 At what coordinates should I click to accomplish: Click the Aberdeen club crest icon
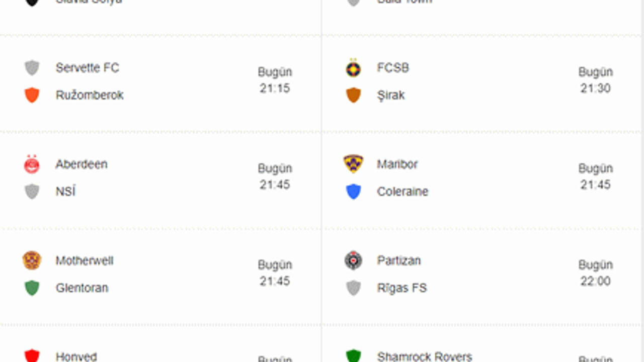32,164
